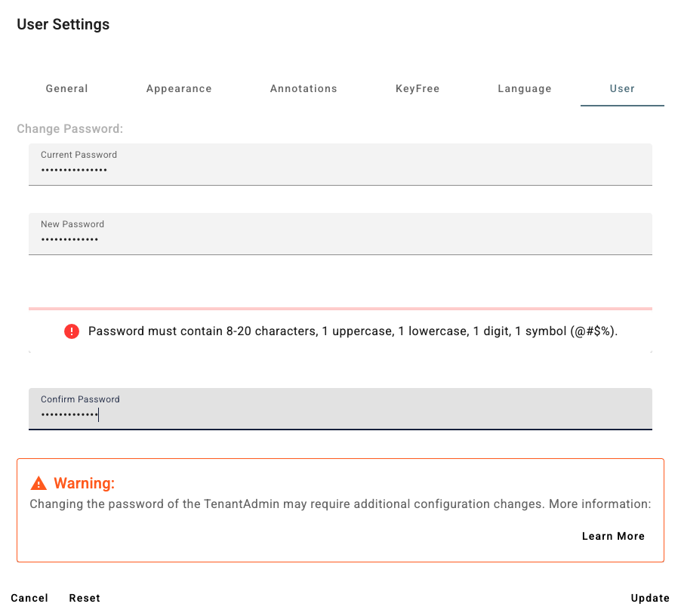Go to the Annotations tab

click(x=304, y=89)
